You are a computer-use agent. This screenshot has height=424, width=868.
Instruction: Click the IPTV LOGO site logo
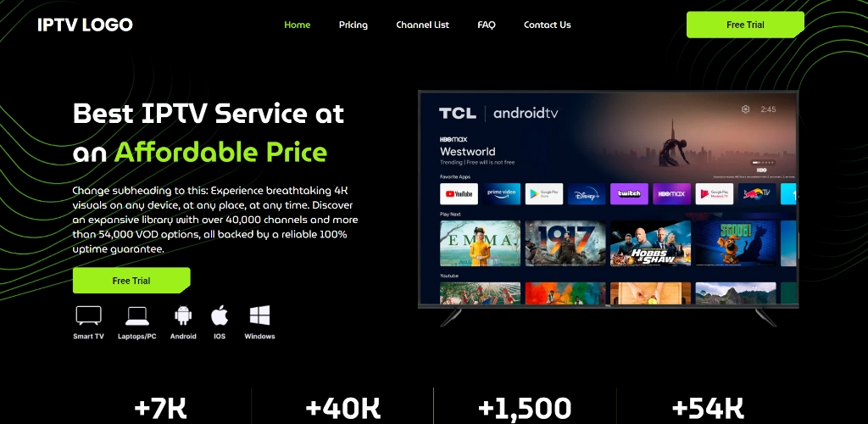[86, 25]
